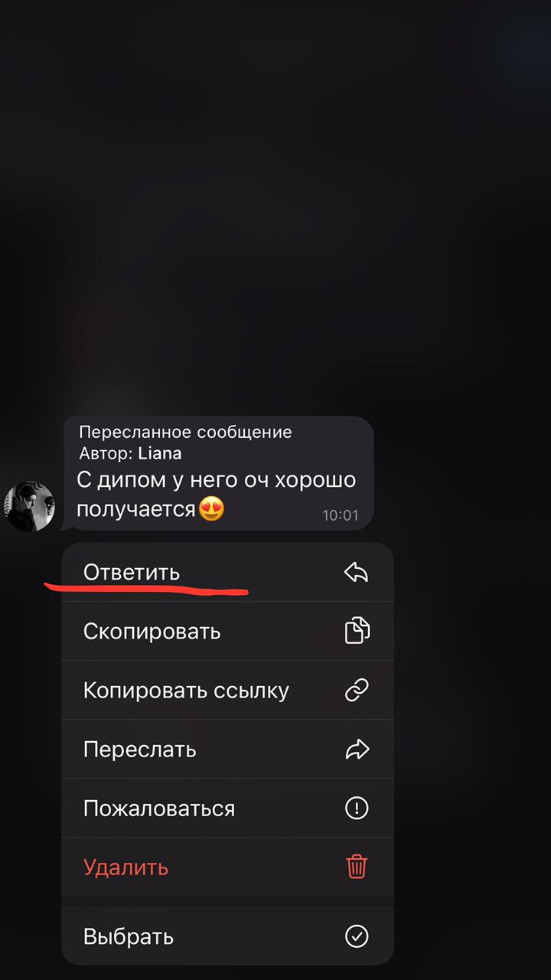Open sender's profile avatar
The width and height of the screenshot is (551, 980).
point(29,506)
